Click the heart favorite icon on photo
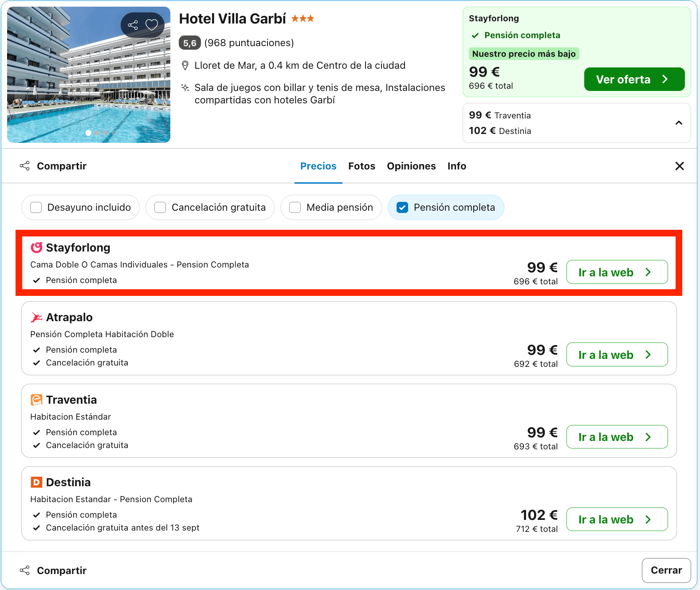 [152, 25]
